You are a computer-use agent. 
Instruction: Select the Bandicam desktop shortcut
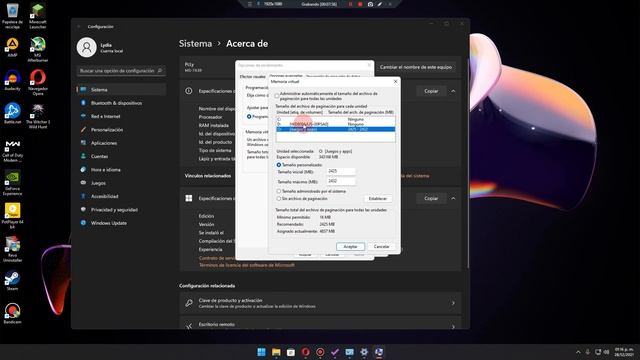[x=12, y=313]
